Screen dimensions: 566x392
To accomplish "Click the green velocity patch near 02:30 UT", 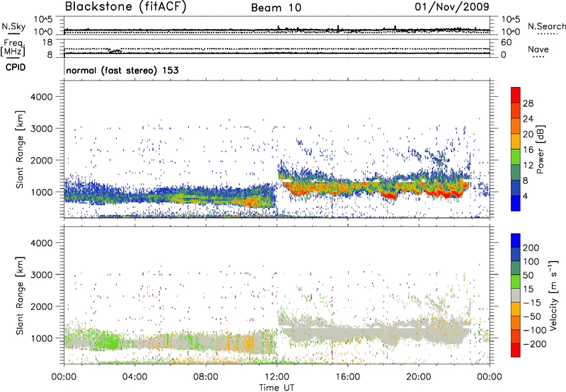I will pyautogui.click(x=108, y=341).
